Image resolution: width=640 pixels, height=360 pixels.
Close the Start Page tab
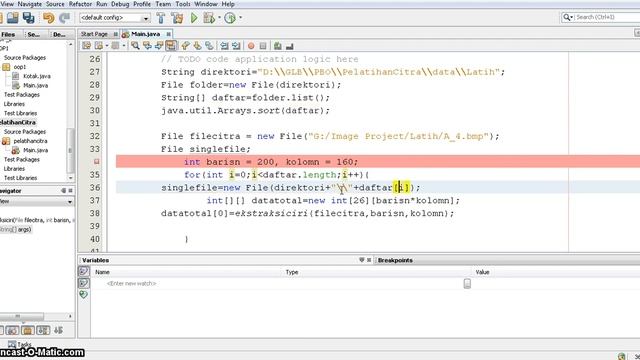pos(116,34)
